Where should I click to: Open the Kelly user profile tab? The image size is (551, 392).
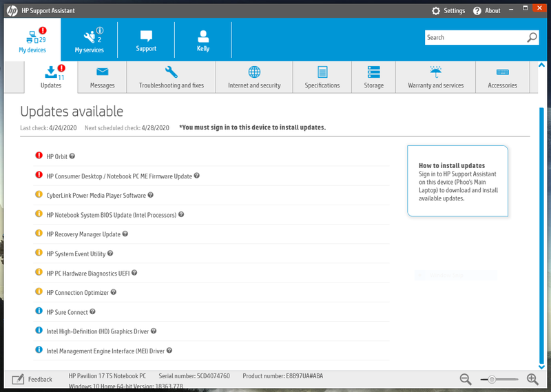tap(203, 39)
